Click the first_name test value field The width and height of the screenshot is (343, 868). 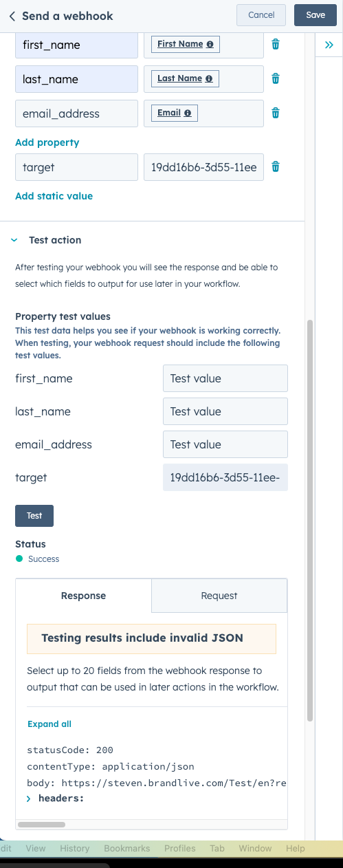click(x=225, y=378)
